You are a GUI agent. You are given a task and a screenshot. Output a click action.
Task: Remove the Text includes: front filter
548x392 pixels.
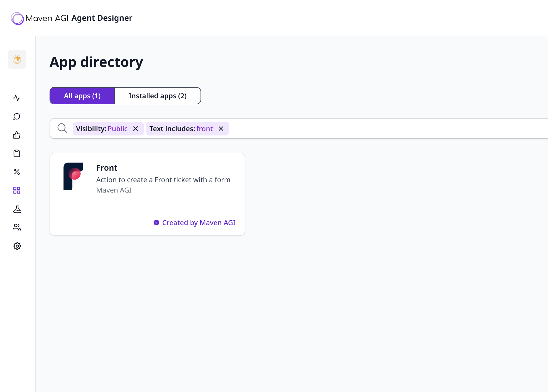[221, 129]
